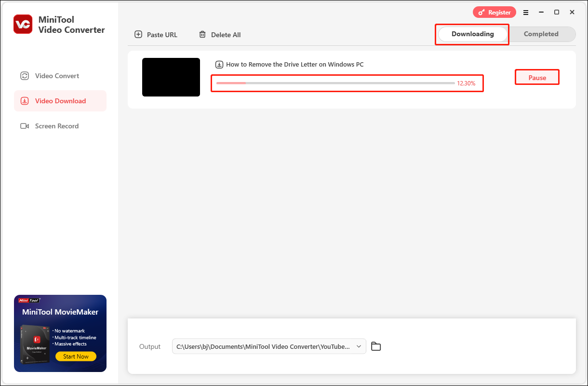Click Paste URL label
The height and width of the screenshot is (386, 588).
(x=162, y=35)
